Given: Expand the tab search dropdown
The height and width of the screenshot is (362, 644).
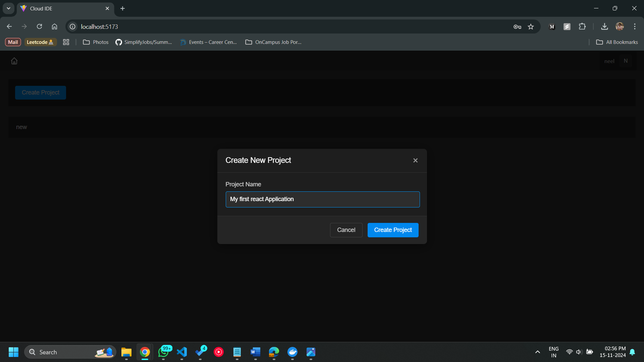Looking at the screenshot, I should click(x=8, y=8).
